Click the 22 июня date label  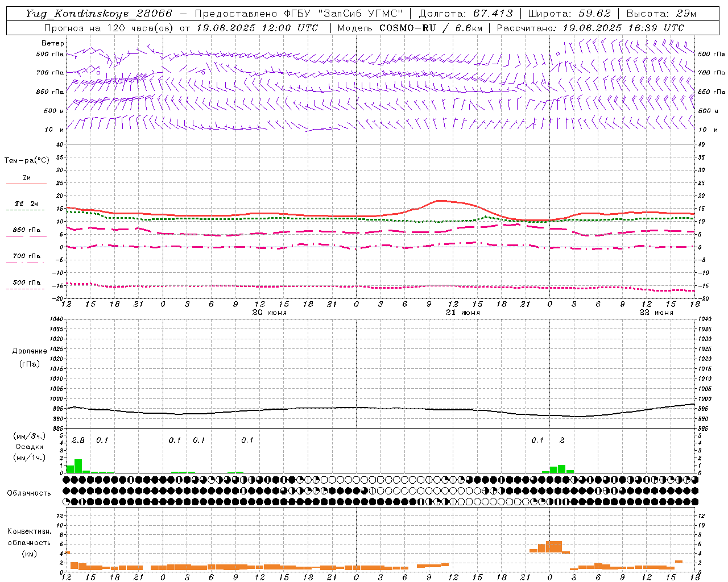656,313
